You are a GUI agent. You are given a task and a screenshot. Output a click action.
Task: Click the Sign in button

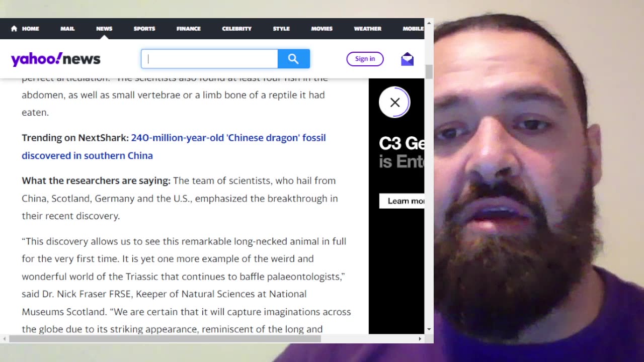point(365,59)
